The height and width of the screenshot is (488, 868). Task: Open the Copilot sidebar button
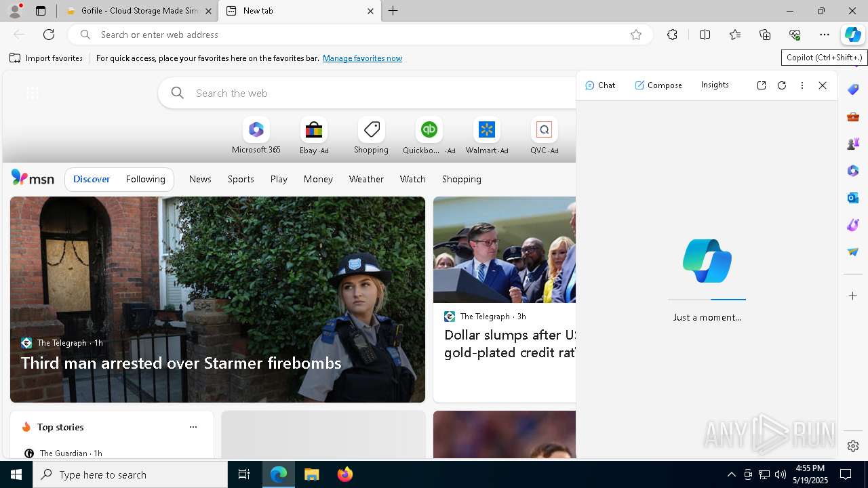tap(852, 35)
